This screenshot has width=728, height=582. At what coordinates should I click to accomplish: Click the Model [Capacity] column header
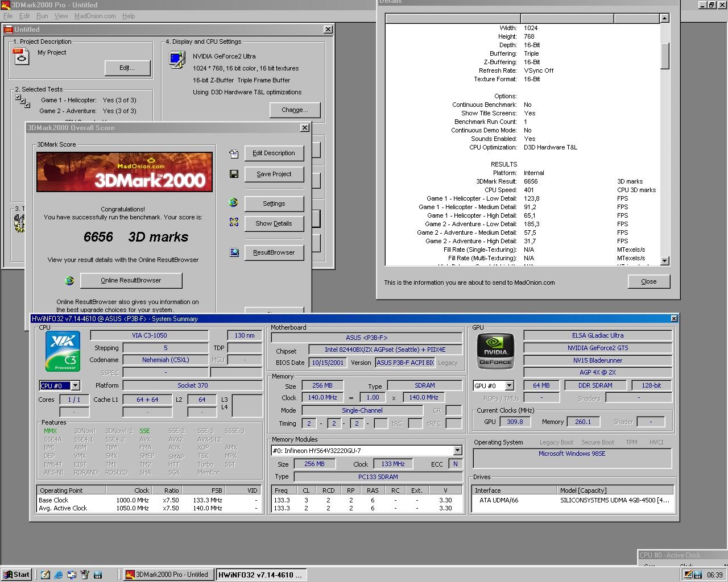[615, 490]
